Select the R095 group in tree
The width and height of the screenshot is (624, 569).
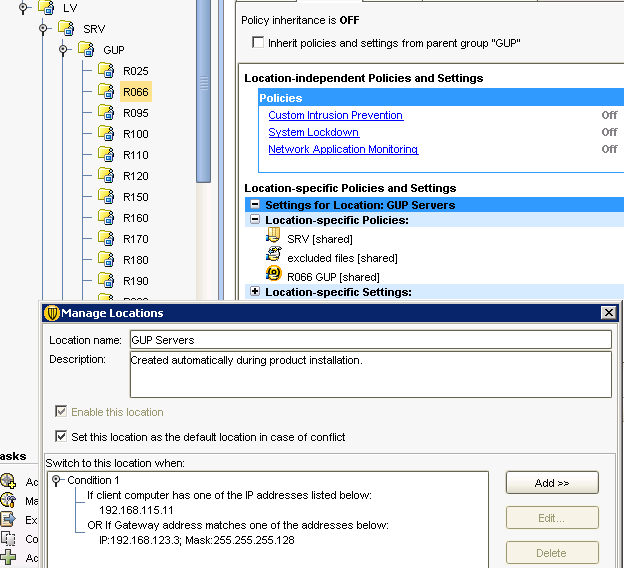(136, 113)
